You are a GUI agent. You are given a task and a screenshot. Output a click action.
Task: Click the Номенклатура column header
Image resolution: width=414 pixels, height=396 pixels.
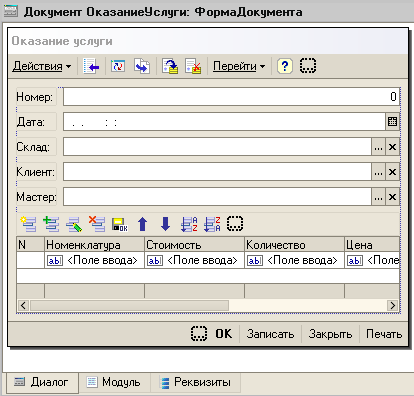click(94, 244)
